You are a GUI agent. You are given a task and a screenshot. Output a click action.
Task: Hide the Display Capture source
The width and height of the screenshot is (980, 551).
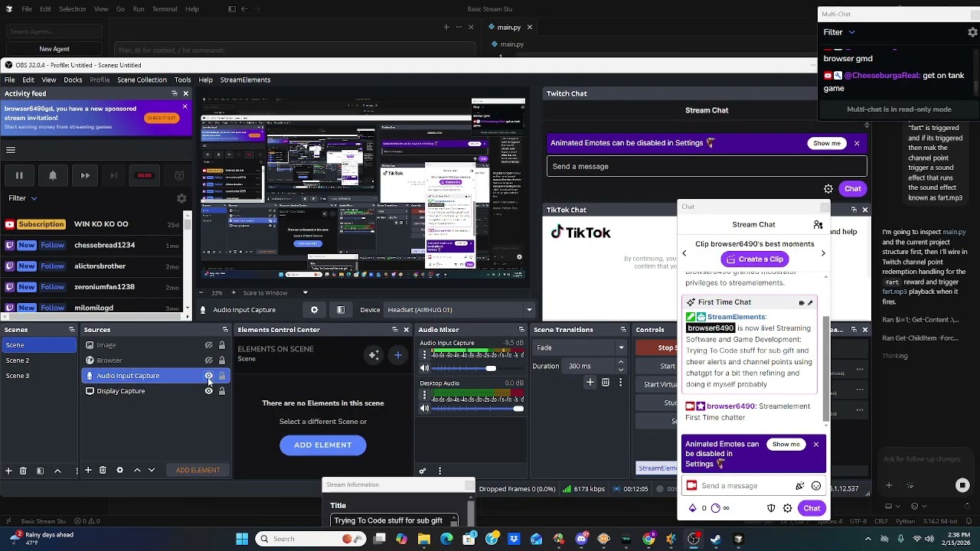pyautogui.click(x=208, y=391)
